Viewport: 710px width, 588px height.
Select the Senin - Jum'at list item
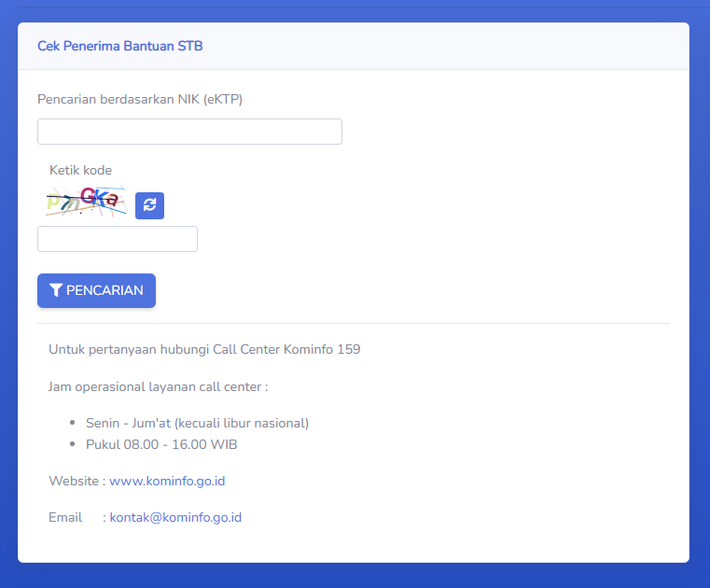coord(197,423)
